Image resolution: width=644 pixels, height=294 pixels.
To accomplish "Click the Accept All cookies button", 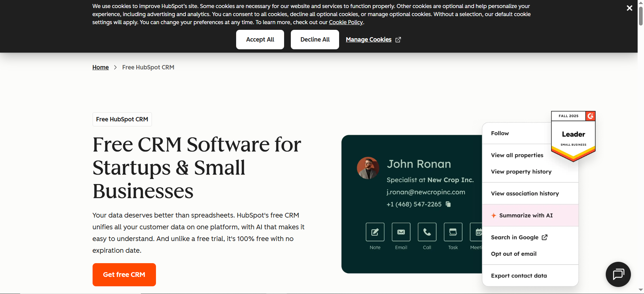I will [x=260, y=40].
